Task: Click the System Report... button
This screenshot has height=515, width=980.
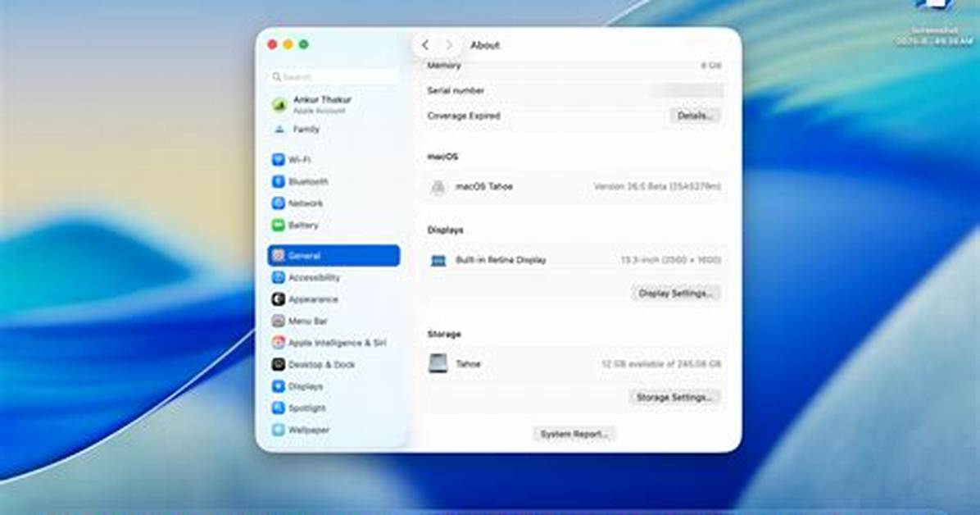Action: [574, 434]
